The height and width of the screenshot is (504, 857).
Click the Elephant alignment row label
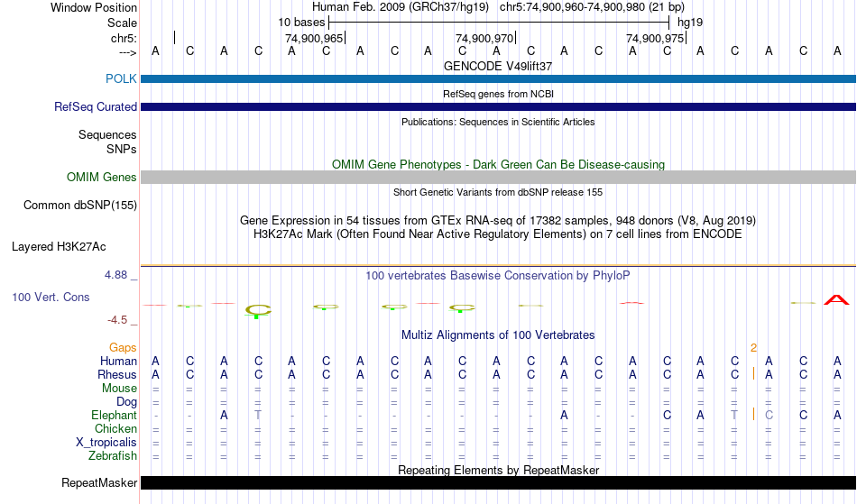pyautogui.click(x=114, y=416)
